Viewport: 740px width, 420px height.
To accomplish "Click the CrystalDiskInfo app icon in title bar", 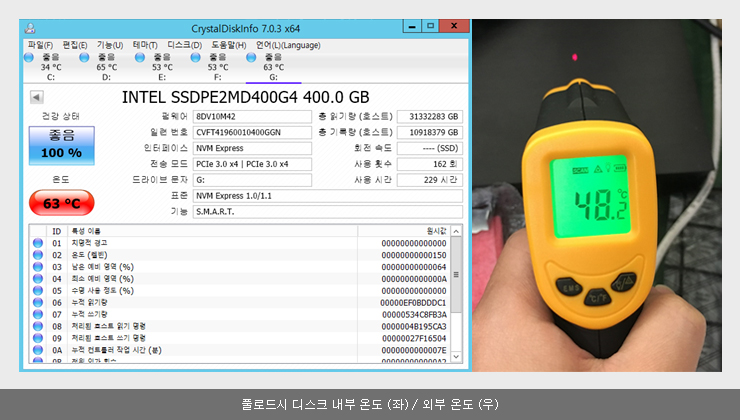I will point(30,28).
